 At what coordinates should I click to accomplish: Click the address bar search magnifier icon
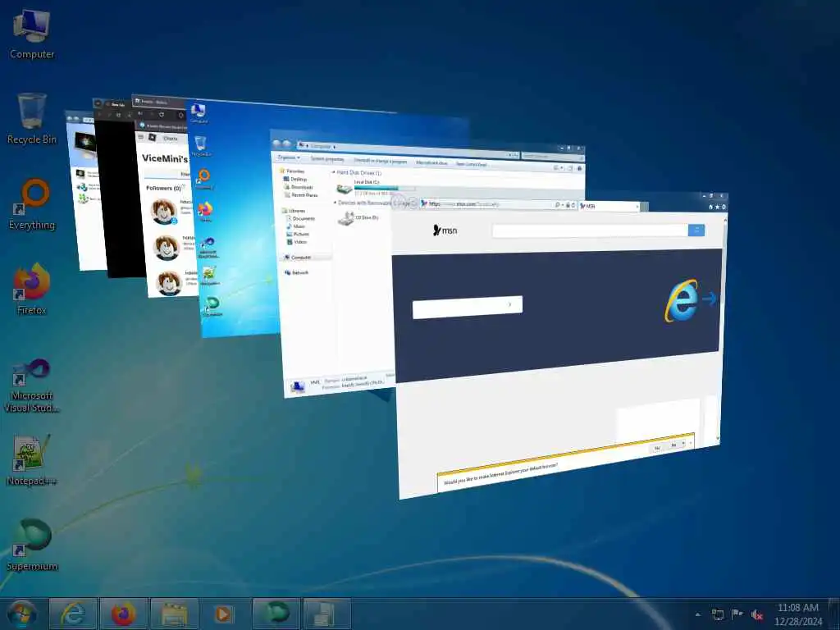558,204
